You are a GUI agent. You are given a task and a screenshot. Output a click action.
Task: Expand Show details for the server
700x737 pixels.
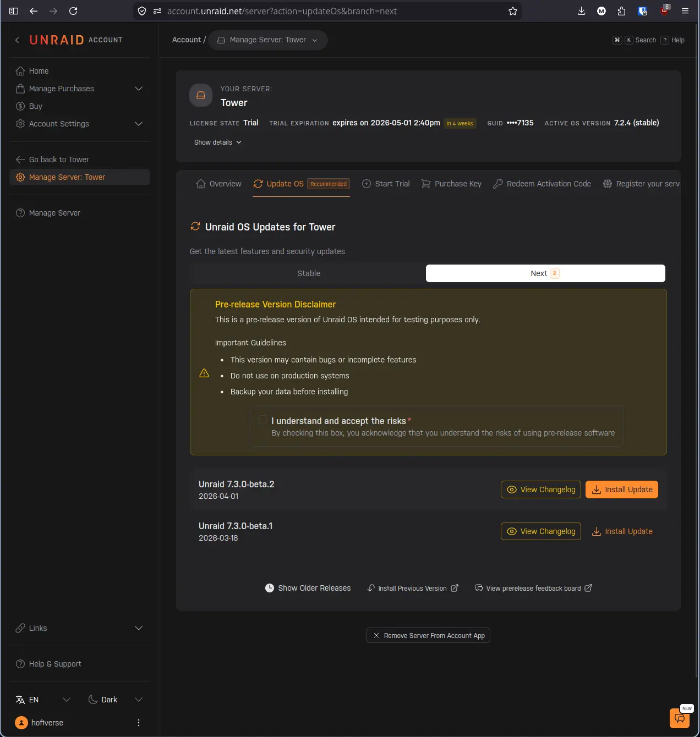[218, 142]
